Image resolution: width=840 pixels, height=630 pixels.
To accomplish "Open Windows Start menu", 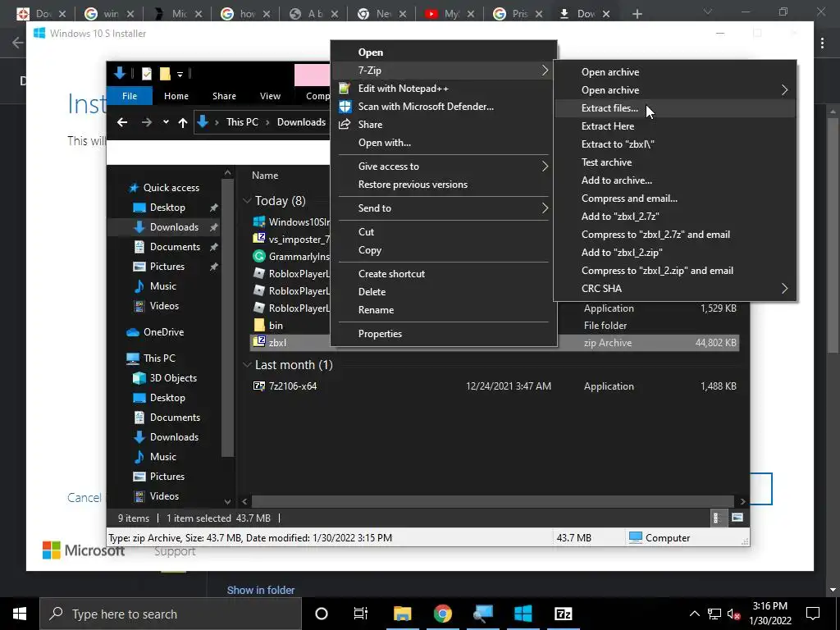I will coord(20,614).
